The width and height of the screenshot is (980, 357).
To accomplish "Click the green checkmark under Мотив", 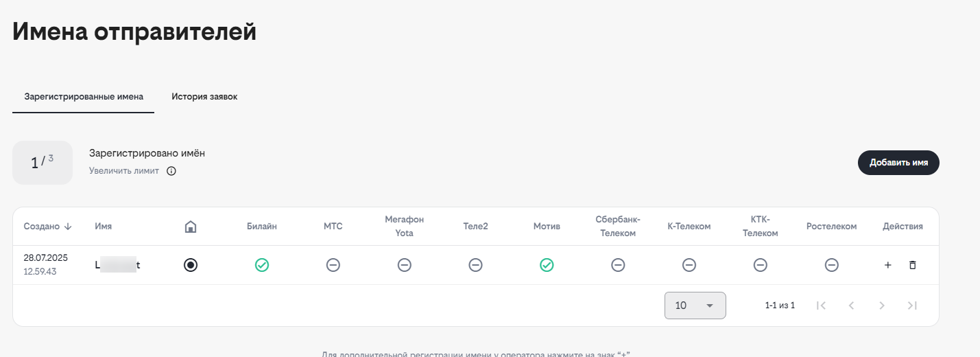I will click(x=547, y=265).
